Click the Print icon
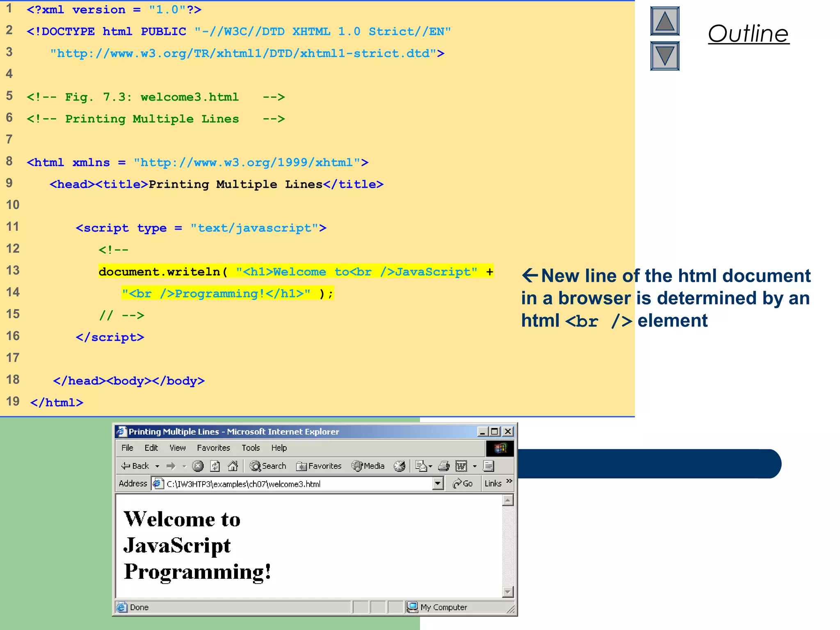Viewport: 840px width, 630px height. tap(444, 466)
